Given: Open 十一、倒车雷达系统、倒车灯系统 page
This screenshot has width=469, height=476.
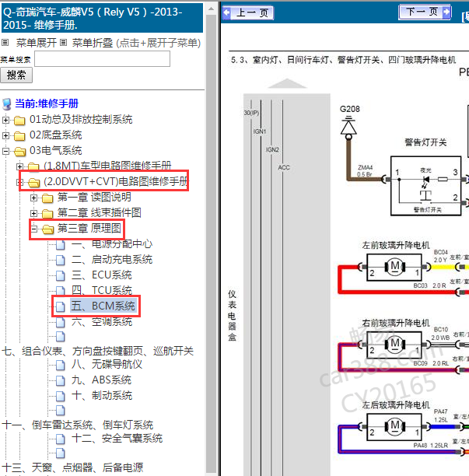Looking at the screenshot, I should click(x=78, y=425).
